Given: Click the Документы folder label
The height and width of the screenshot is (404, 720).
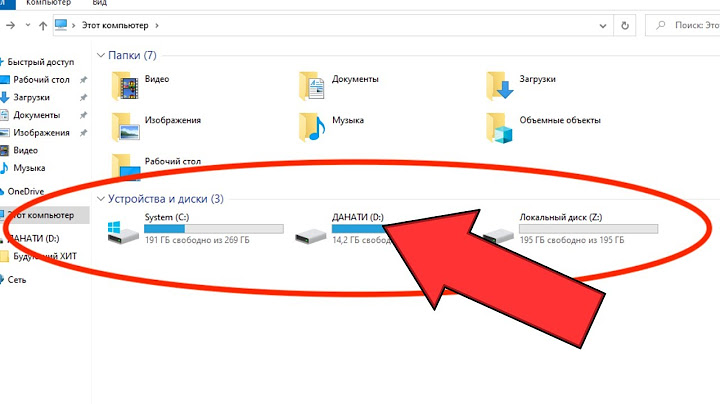Looking at the screenshot, I should tap(355, 79).
